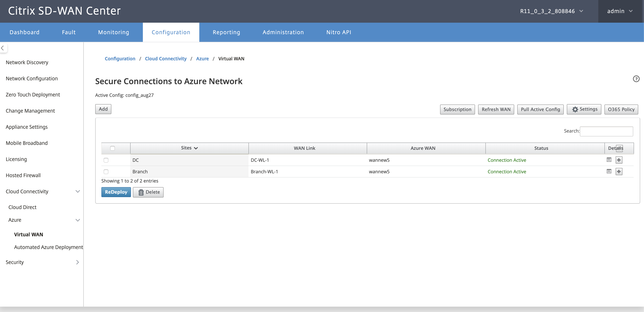Follow the Cloud Connectivity breadcrumb link
Image resolution: width=644 pixels, height=312 pixels.
[x=166, y=59]
